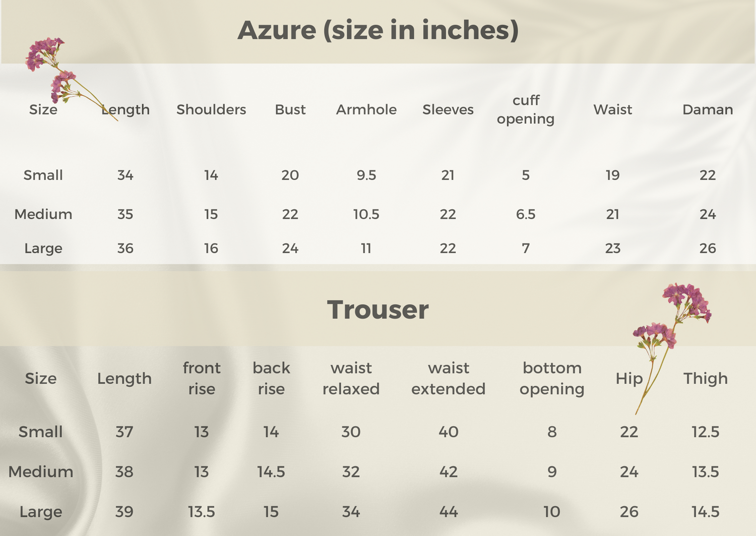
Task: Select the "Shoulders" column header
Action: click(x=211, y=109)
